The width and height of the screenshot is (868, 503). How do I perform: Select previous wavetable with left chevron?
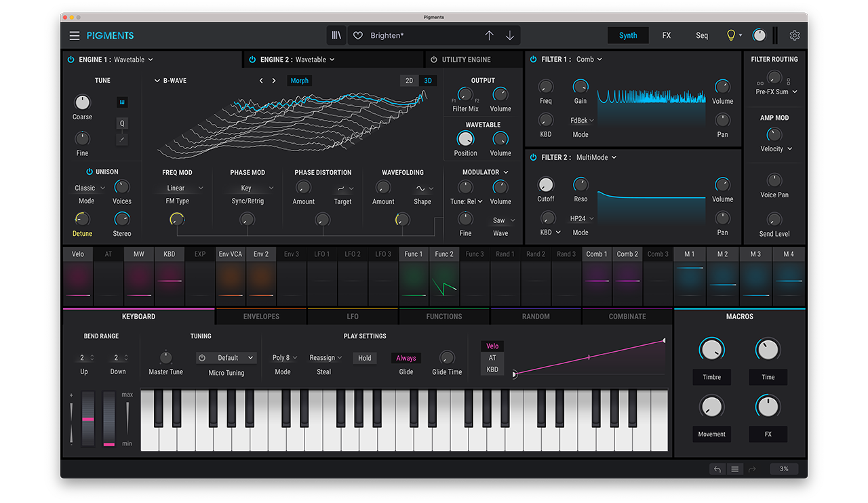pos(261,81)
